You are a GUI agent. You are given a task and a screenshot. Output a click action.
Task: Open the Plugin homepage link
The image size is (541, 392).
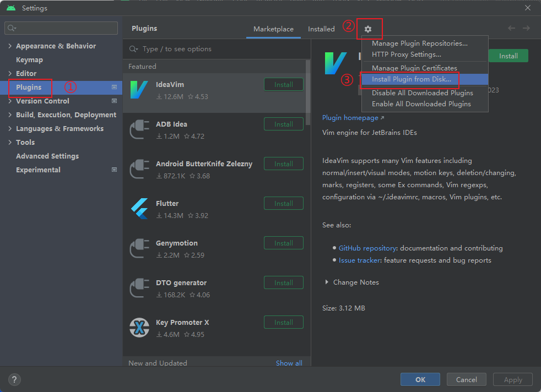353,118
